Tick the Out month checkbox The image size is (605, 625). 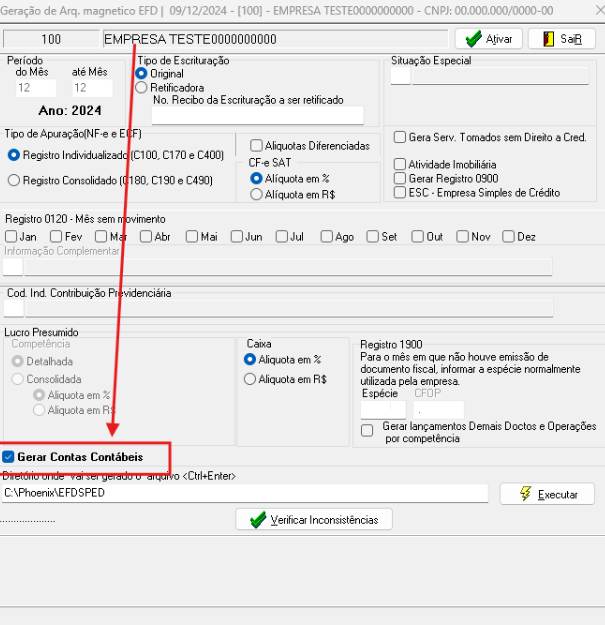[x=418, y=236]
